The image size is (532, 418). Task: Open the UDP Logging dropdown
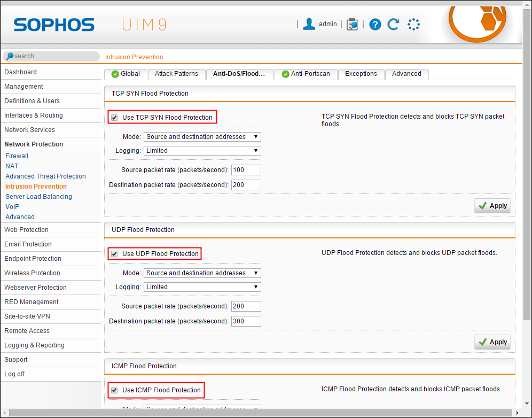pyautogui.click(x=202, y=287)
